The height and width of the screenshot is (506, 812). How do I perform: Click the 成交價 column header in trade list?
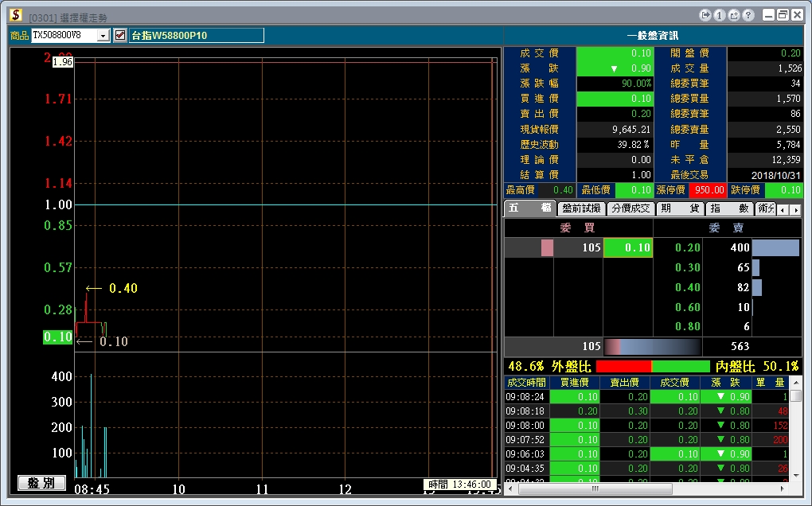click(674, 383)
